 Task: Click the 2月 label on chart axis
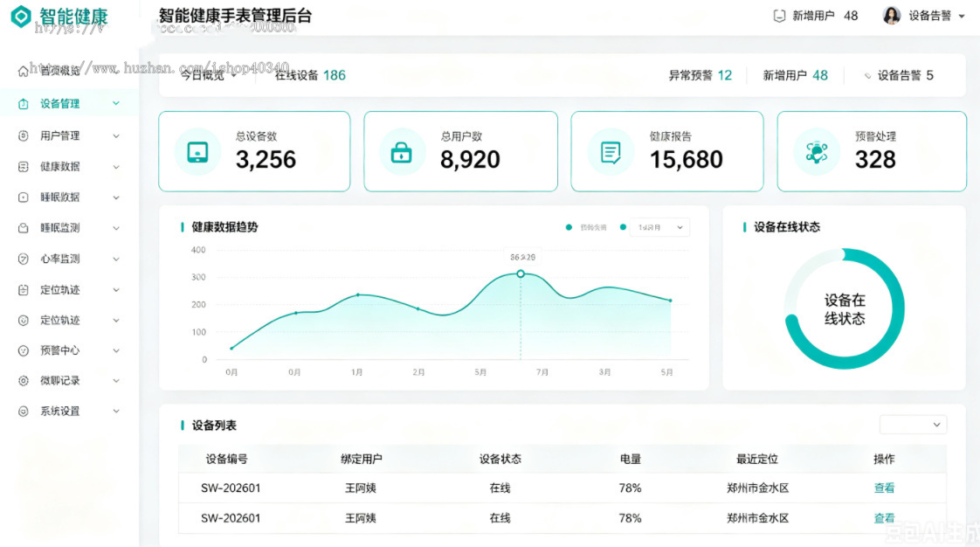[x=418, y=372]
